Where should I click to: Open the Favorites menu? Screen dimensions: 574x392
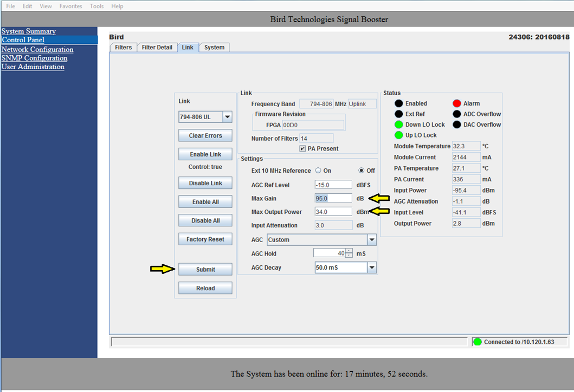tap(70, 6)
